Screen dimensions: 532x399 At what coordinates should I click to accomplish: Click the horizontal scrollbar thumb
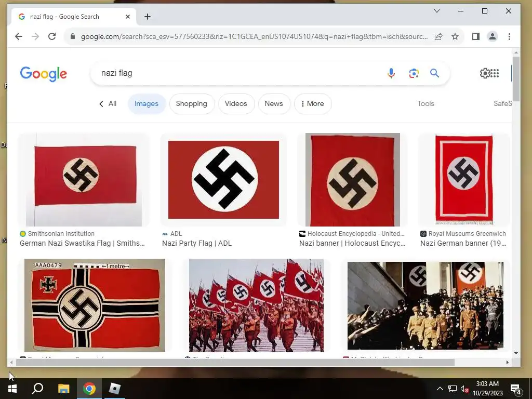235,362
